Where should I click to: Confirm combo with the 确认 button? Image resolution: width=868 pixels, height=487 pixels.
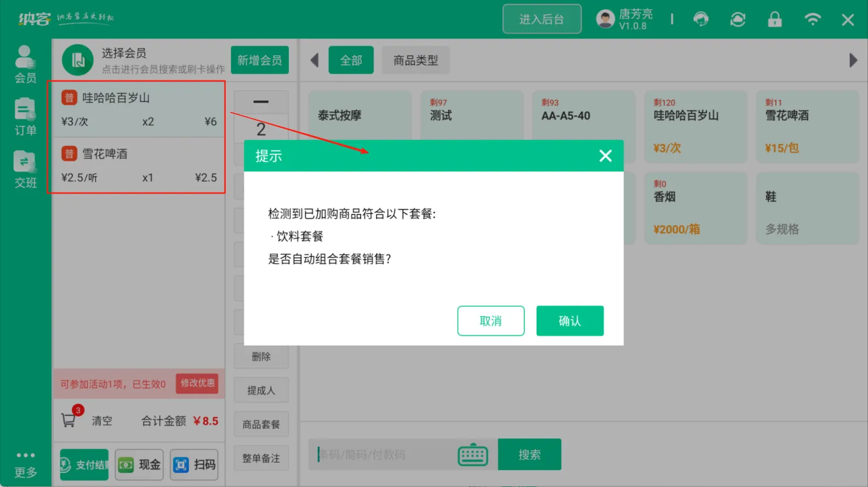(x=570, y=321)
